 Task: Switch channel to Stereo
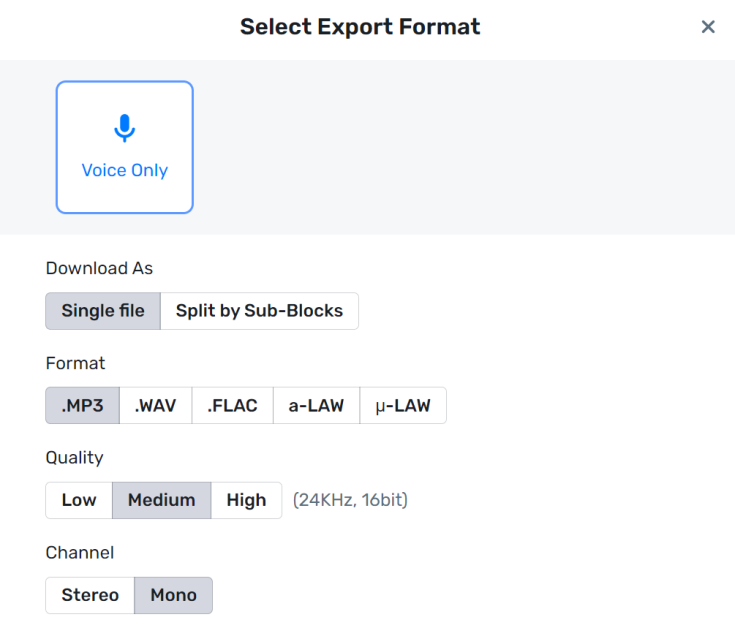(90, 595)
